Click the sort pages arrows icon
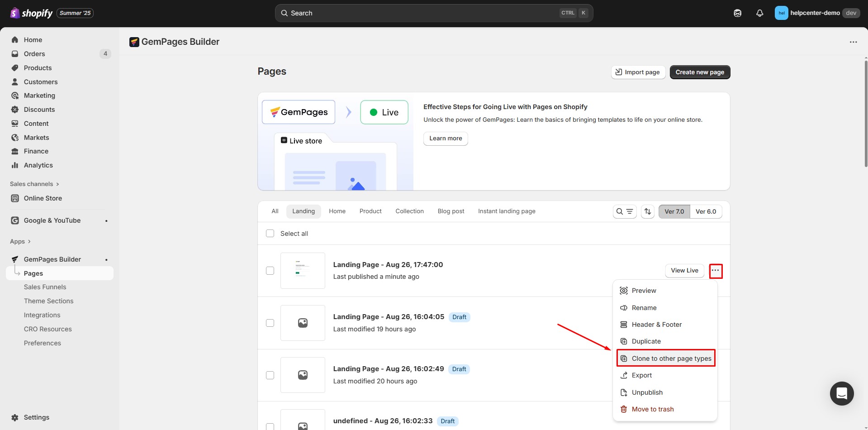The image size is (868, 430). pos(647,211)
